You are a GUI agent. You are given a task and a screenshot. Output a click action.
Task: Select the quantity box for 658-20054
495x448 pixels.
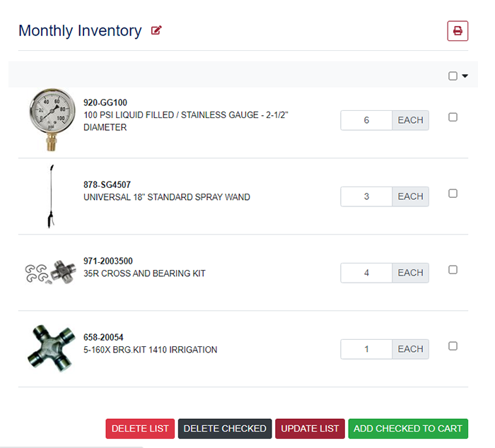pos(366,349)
